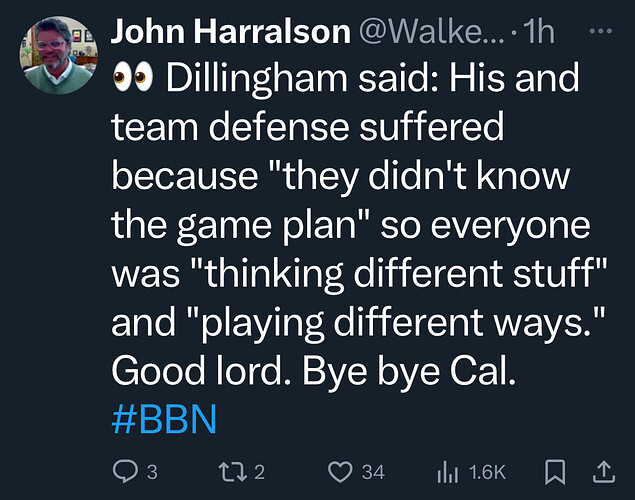Click the reply speech bubble icon
The image size is (635, 500).
125,472
